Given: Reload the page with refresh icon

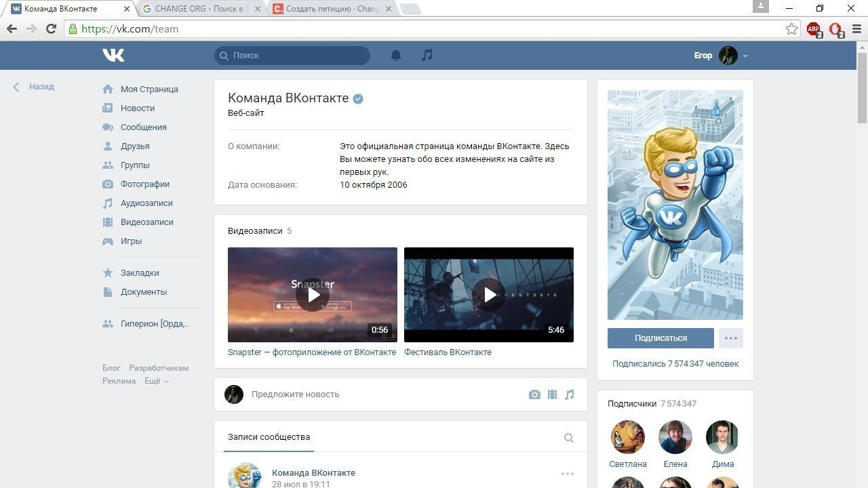Looking at the screenshot, I should [51, 29].
